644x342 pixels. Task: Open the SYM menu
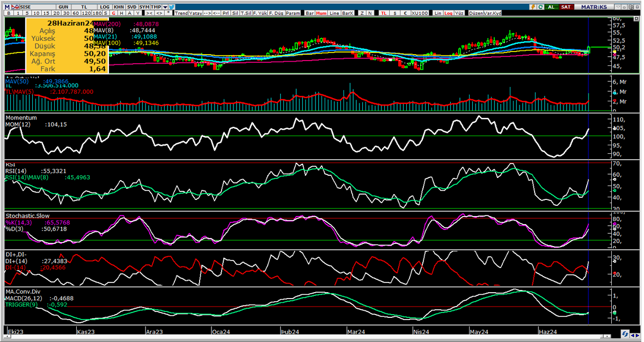click(x=144, y=6)
